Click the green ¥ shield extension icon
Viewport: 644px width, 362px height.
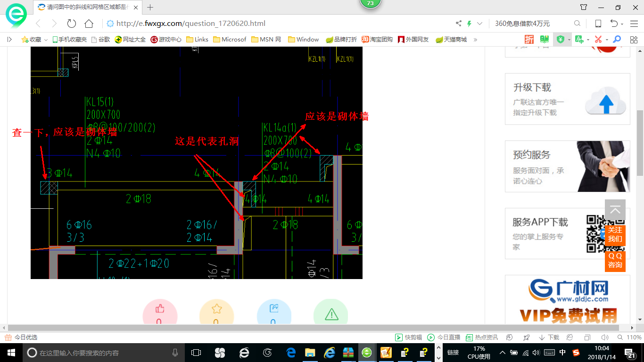(561, 40)
